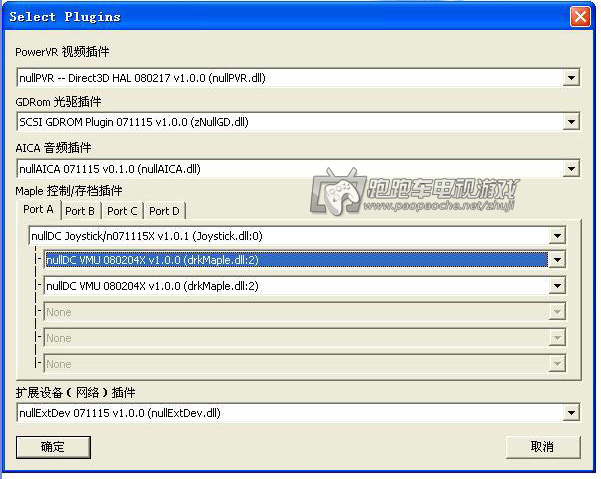Click the Maple 控制/存档插件 label
601x479 pixels.
tap(69, 190)
